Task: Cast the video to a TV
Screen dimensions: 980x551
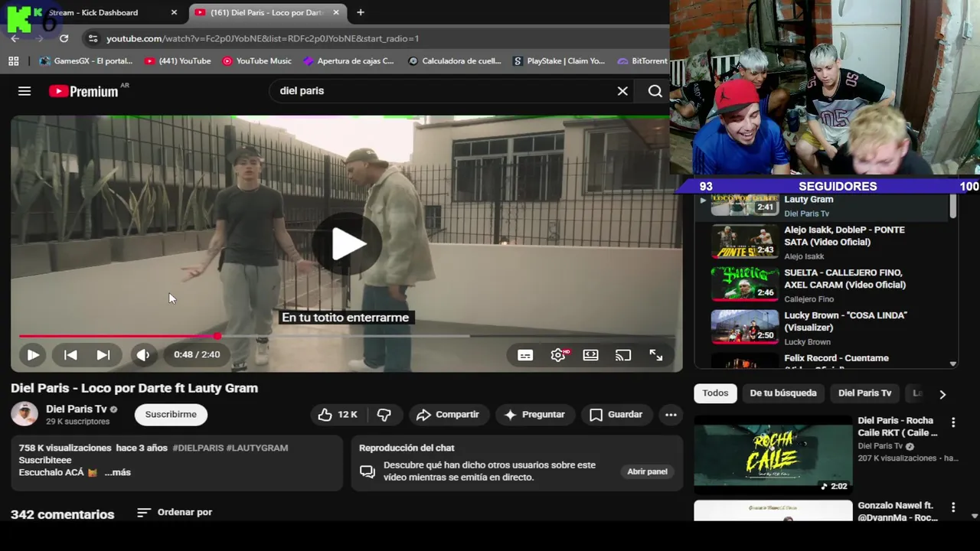Action: click(623, 355)
